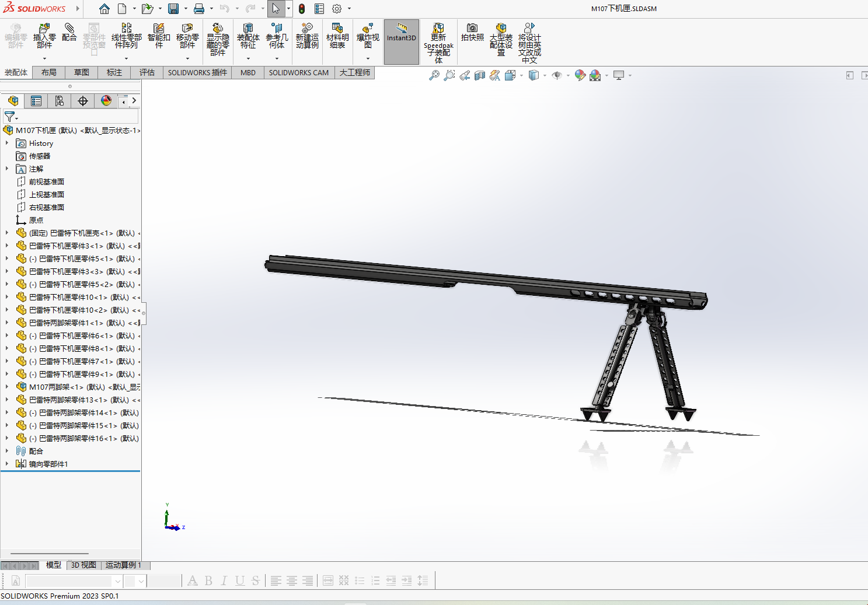Image resolution: width=868 pixels, height=605 pixels.
Task: Toggle bold text formatting button
Action: (208, 580)
